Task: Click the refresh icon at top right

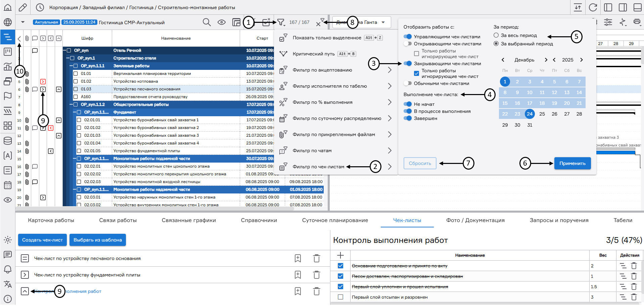Action: coord(593,7)
